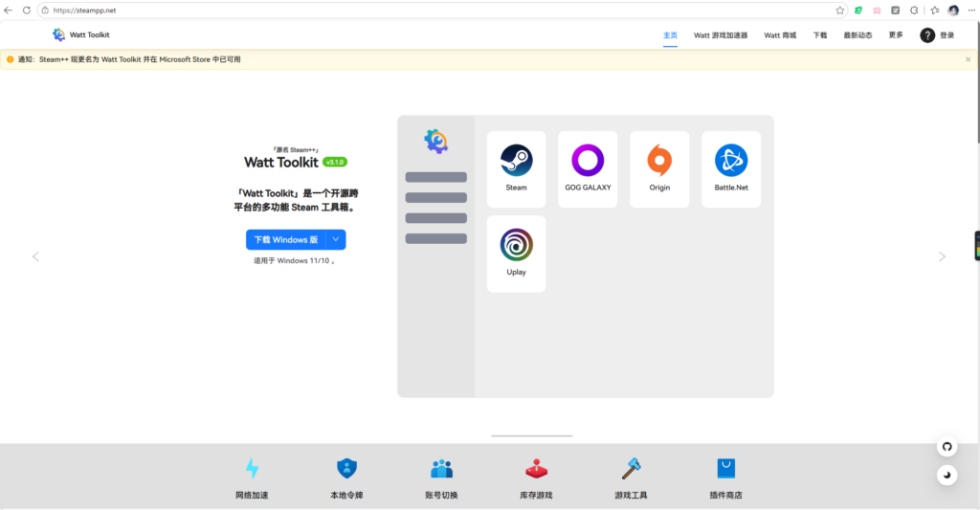Open the Watt 商城 nav item
This screenshot has height=510, width=980.
(x=780, y=35)
